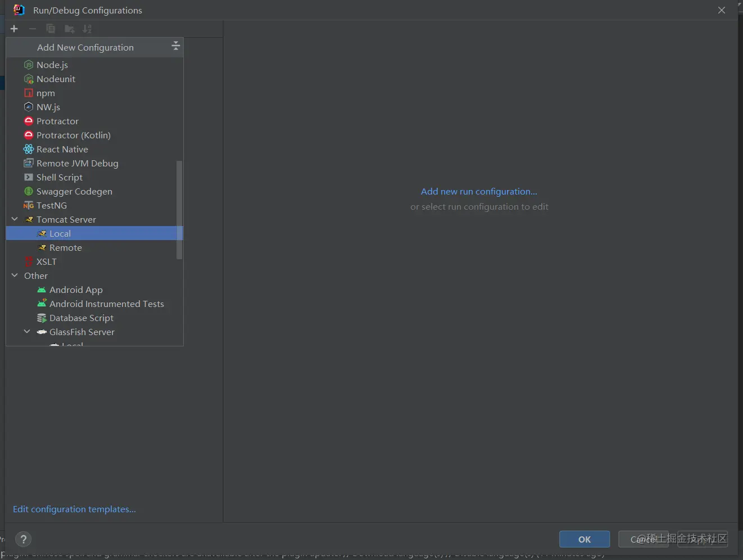The image size is (743, 560).
Task: Click the Shell Script terminal icon
Action: [x=29, y=177]
